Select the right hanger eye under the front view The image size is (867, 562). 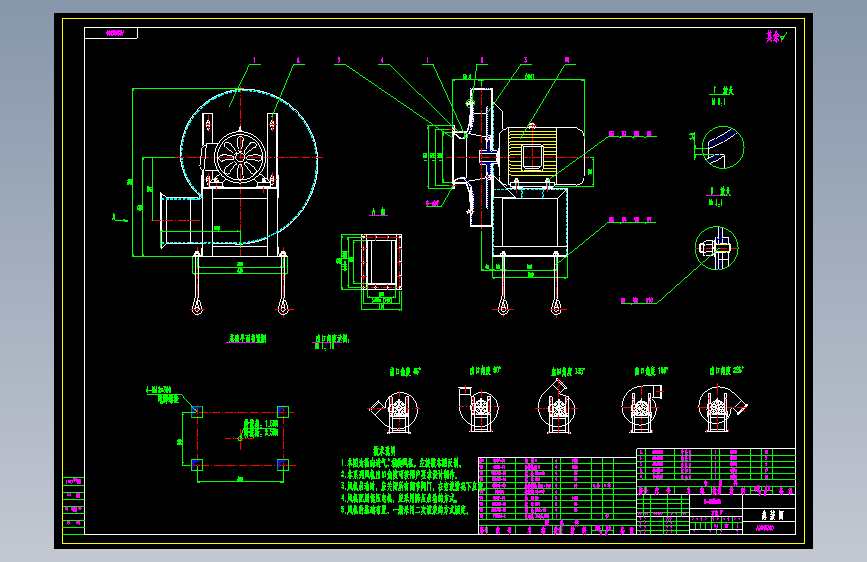283,306
